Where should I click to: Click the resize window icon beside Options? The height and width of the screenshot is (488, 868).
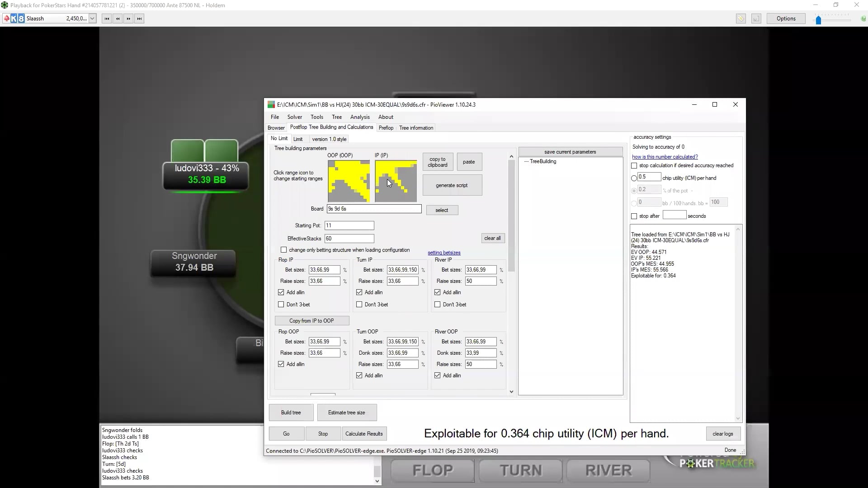click(x=756, y=19)
